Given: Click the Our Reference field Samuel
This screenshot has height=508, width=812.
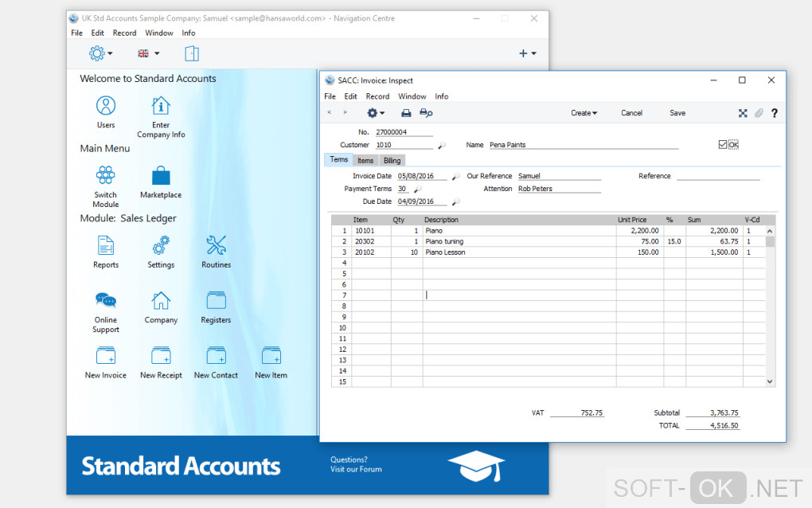Looking at the screenshot, I should pos(560,176).
